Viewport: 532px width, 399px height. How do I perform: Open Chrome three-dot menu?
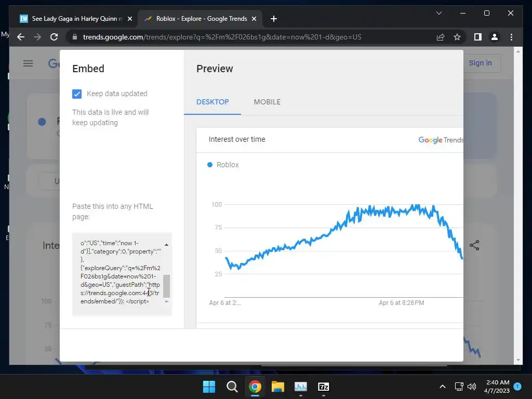[x=511, y=37]
